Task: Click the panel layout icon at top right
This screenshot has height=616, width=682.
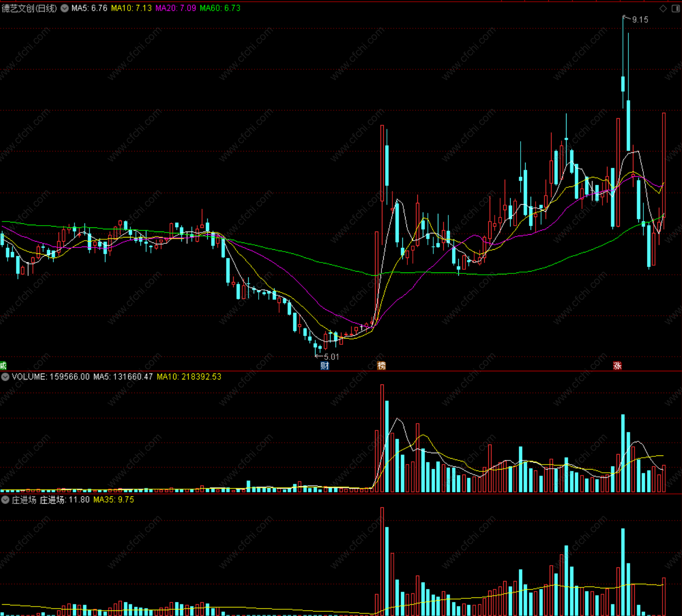Action: click(x=676, y=8)
